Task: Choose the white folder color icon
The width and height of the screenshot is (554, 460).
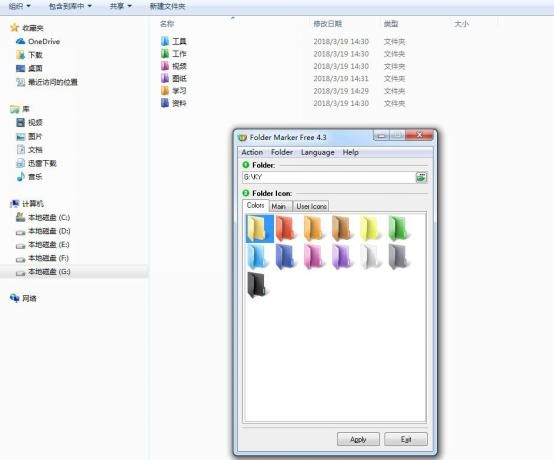Action: [x=370, y=257]
